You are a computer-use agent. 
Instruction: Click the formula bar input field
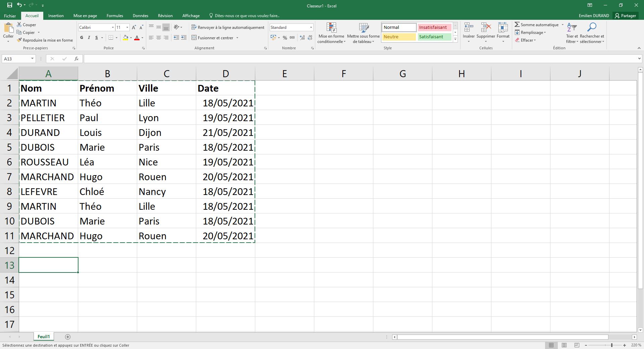(359, 59)
